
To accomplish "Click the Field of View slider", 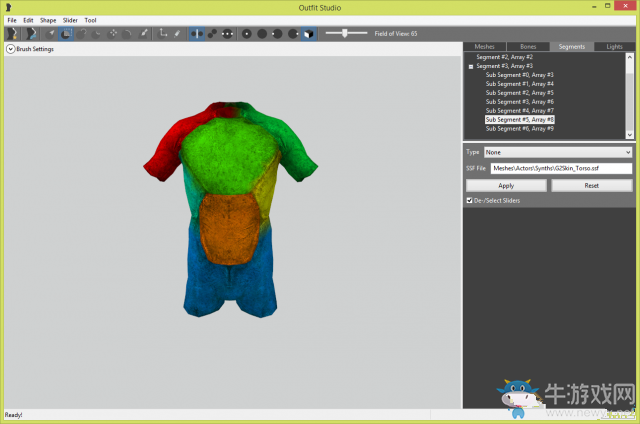I will pos(346,33).
